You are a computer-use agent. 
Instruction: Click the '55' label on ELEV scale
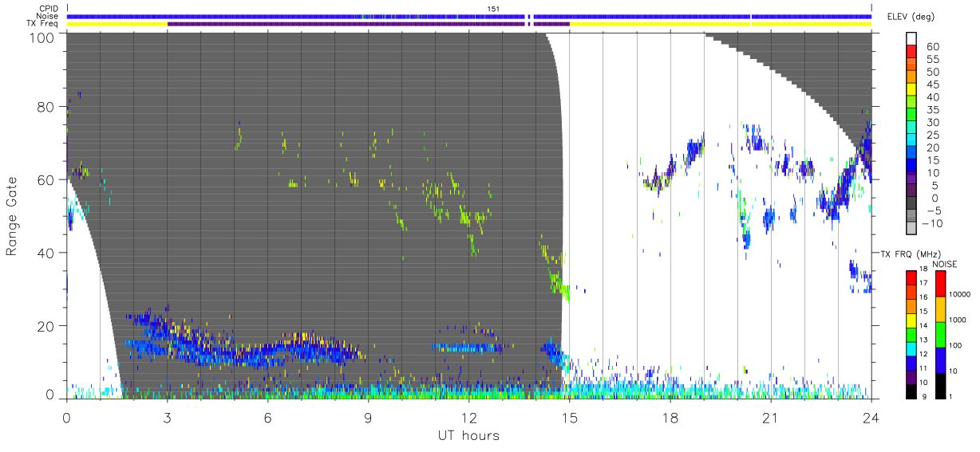coord(934,60)
